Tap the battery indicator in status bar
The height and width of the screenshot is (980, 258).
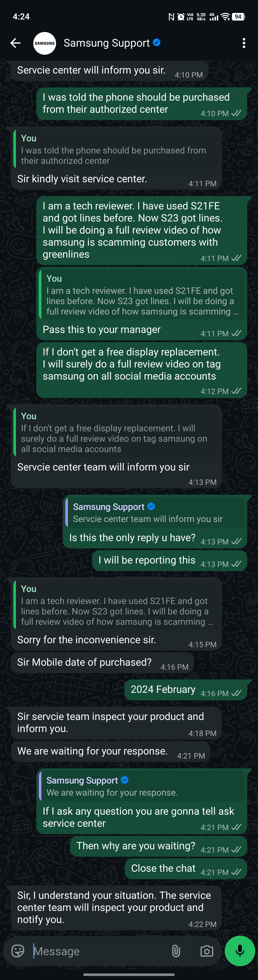coord(238,16)
